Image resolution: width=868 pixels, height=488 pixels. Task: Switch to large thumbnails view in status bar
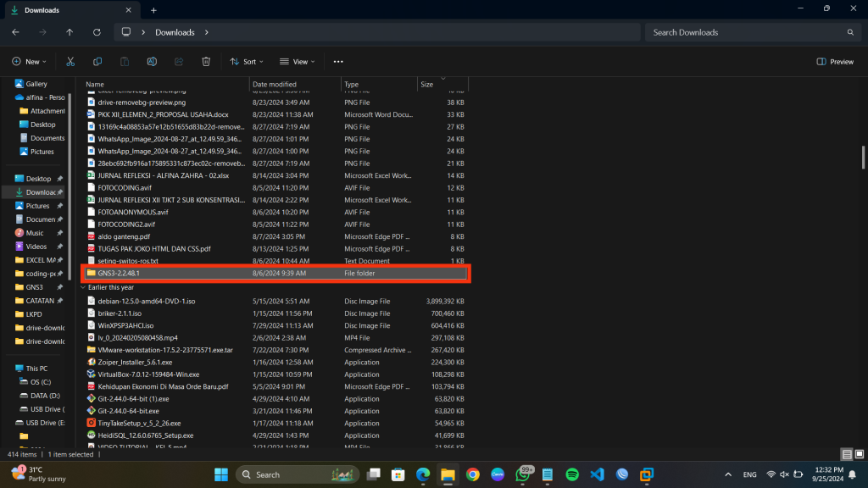(858, 454)
